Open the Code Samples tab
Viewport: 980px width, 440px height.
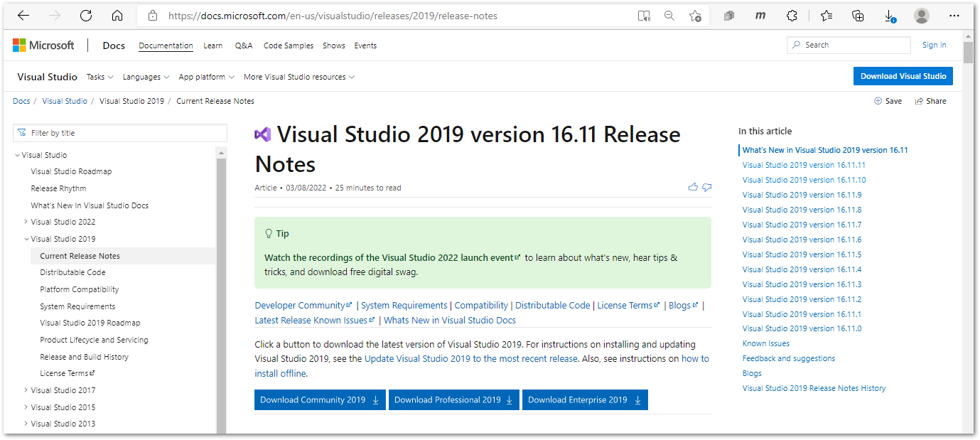pos(289,45)
